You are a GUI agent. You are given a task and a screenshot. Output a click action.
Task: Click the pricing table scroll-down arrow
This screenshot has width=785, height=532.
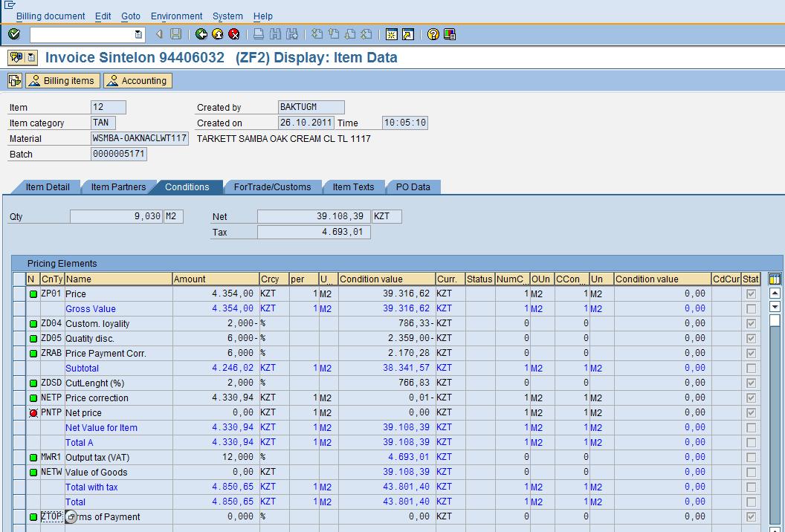pos(775,307)
